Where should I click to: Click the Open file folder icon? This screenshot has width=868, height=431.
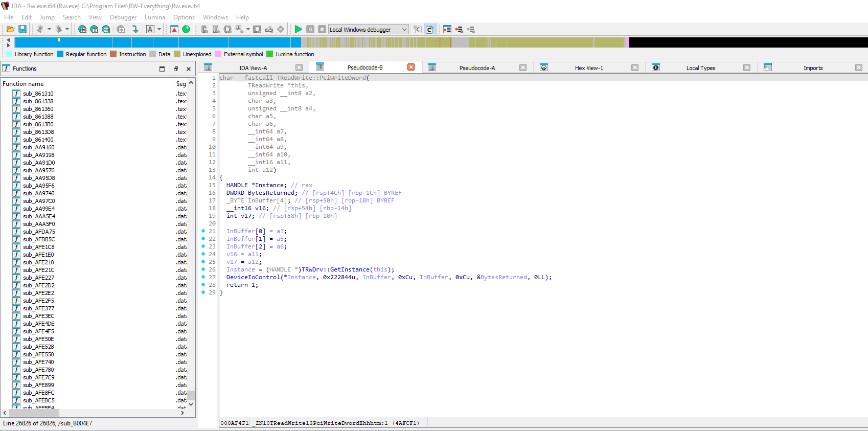(x=10, y=29)
